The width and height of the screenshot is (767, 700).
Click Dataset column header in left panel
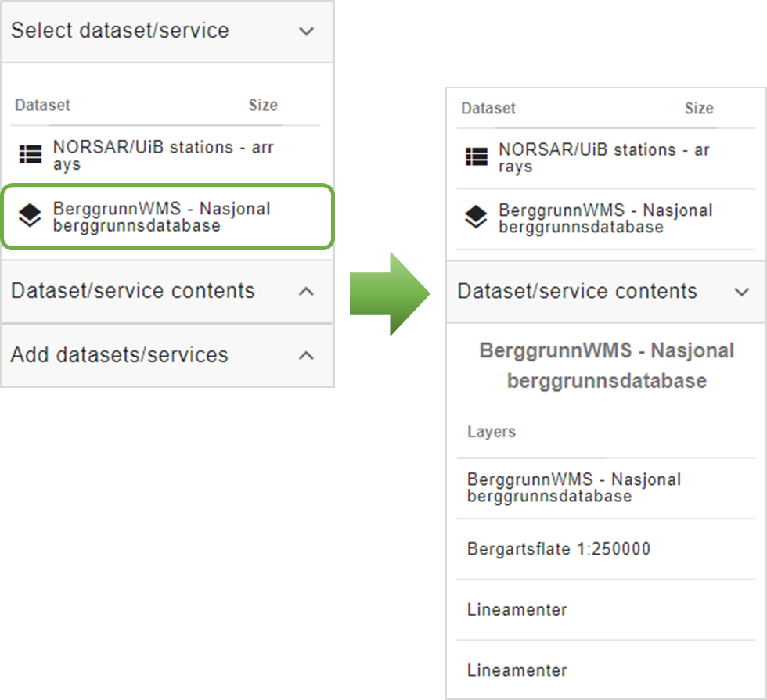pos(42,105)
